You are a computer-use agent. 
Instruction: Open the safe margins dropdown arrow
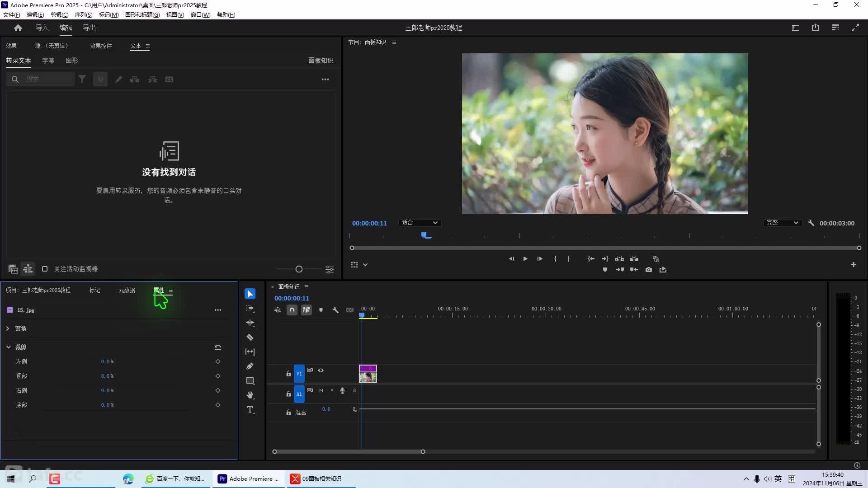tap(365, 265)
